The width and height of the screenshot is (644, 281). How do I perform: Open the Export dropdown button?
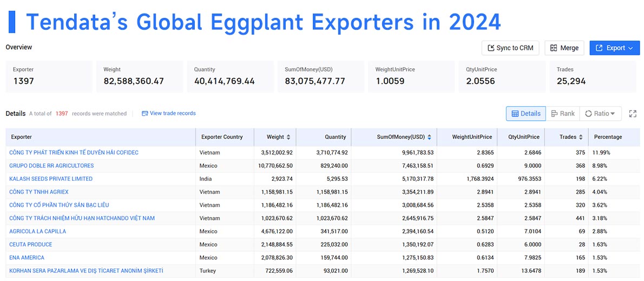point(614,48)
